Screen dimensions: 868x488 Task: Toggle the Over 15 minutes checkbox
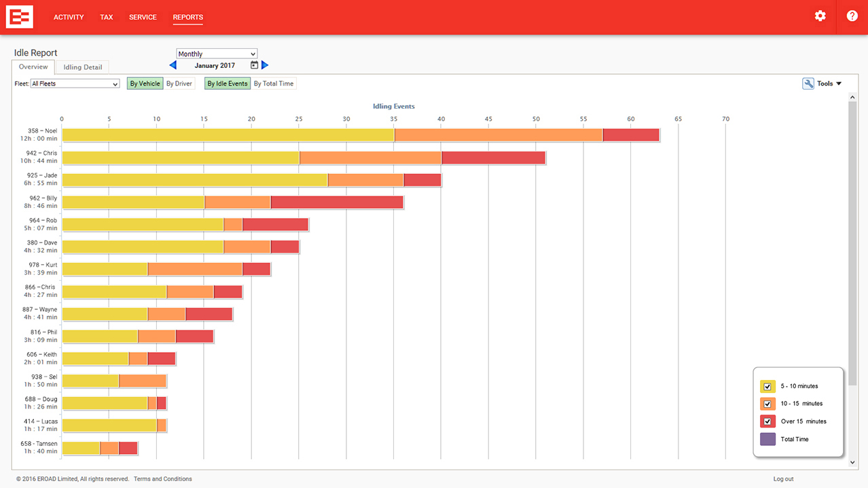pos(767,421)
